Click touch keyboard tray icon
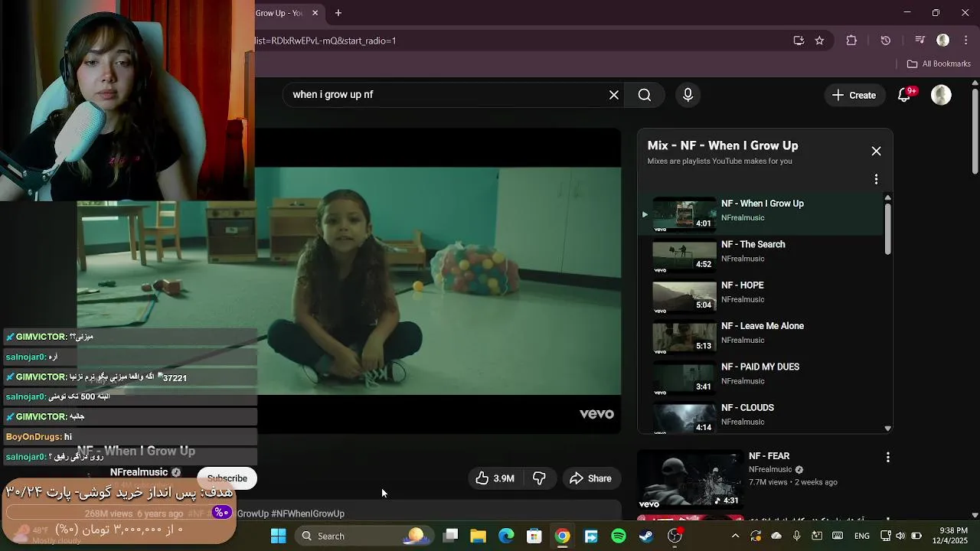The height and width of the screenshot is (551, 980). (x=838, y=536)
